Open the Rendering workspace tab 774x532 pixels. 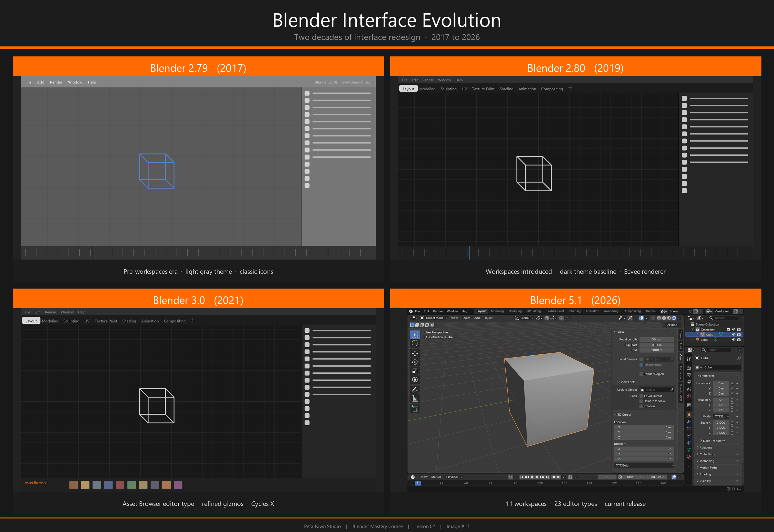611,311
